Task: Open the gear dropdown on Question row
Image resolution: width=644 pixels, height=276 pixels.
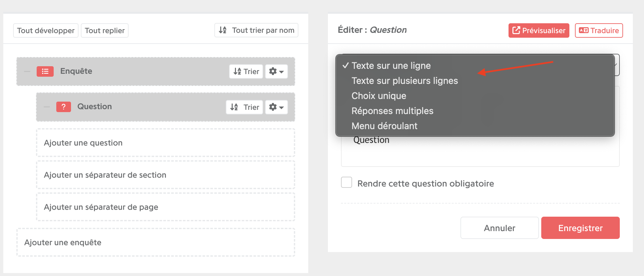Action: pyautogui.click(x=277, y=107)
